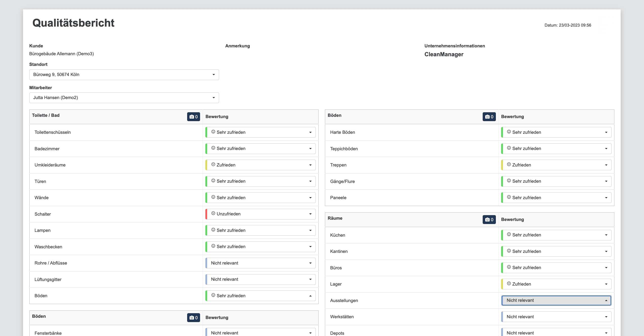Click camera photo button in Toilette / Bad header
644x336 pixels.
coord(193,117)
